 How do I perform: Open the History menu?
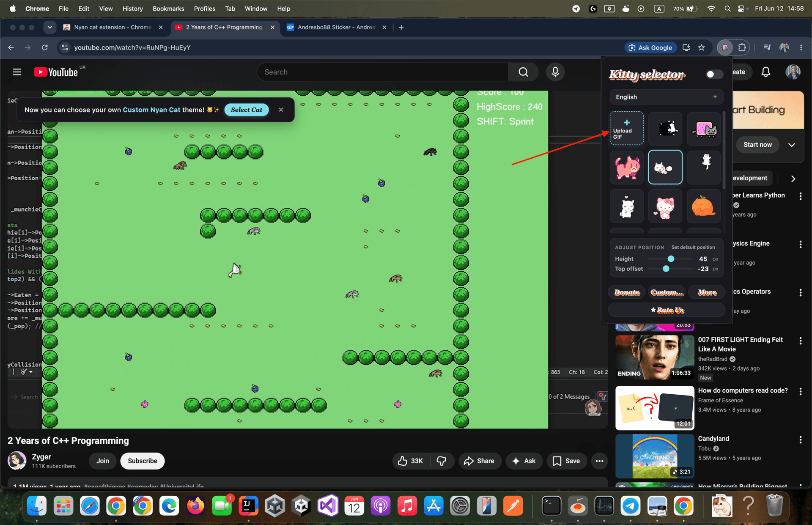[x=132, y=8]
